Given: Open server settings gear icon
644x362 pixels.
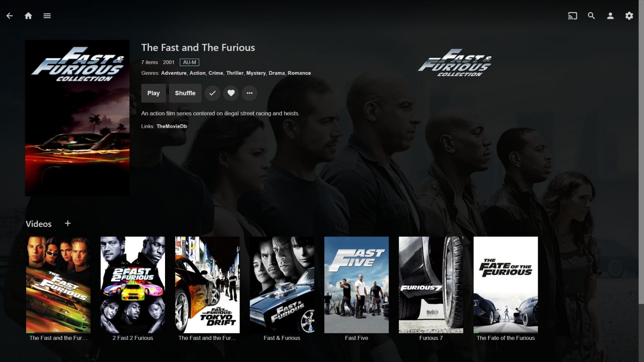Looking at the screenshot, I should (x=629, y=16).
